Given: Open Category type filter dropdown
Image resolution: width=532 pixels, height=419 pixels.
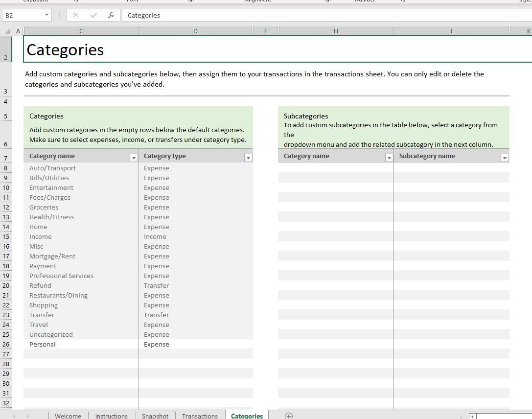Looking at the screenshot, I should [x=248, y=158].
